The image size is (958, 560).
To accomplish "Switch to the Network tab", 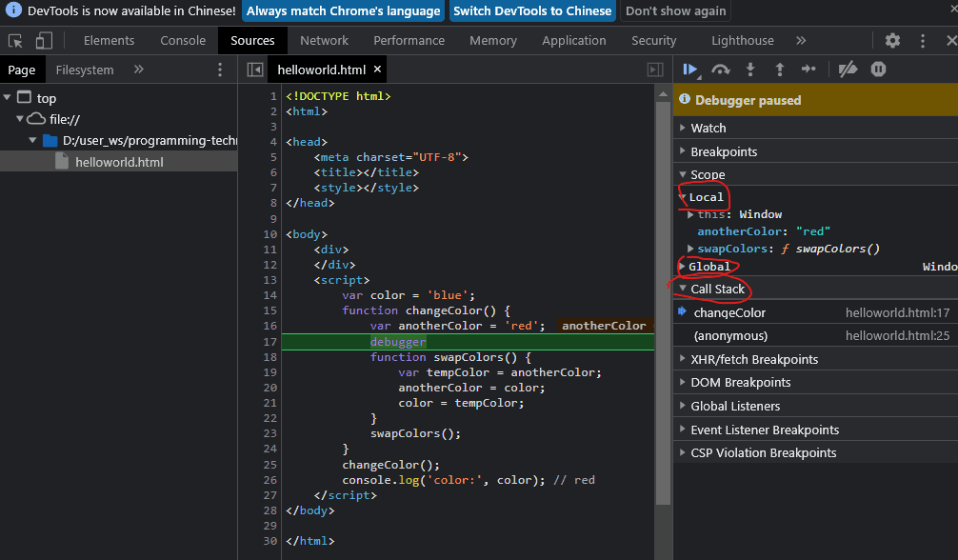I will tap(324, 41).
